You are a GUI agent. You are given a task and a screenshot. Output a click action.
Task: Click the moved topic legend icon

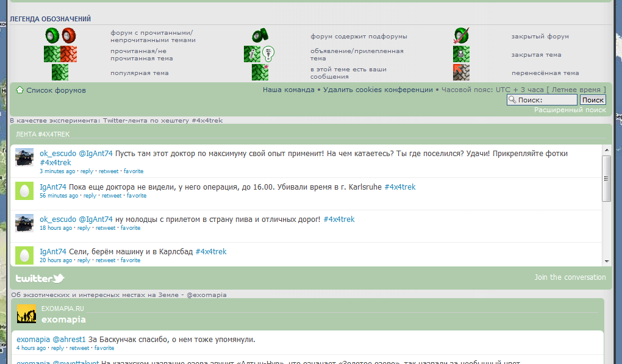point(461,73)
